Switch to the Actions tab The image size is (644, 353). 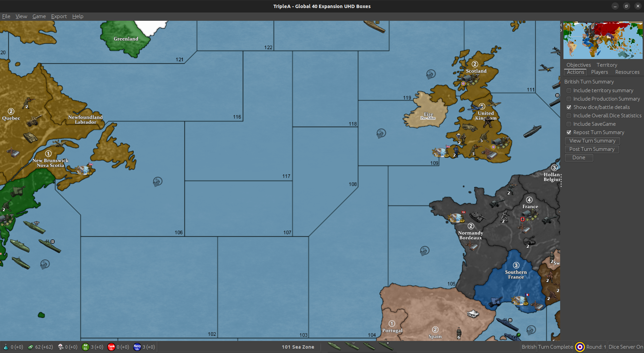[576, 72]
